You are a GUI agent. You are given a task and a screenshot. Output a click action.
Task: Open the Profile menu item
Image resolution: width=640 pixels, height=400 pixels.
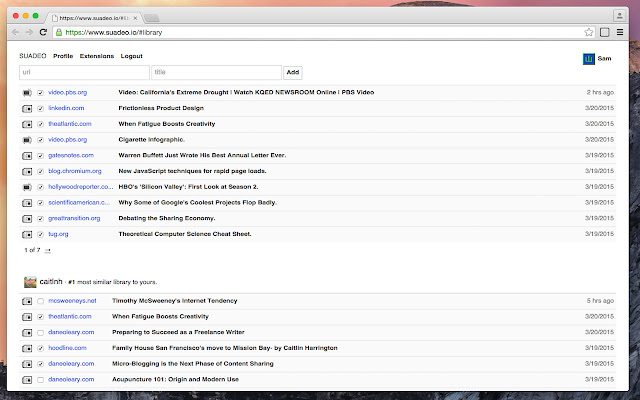63,56
